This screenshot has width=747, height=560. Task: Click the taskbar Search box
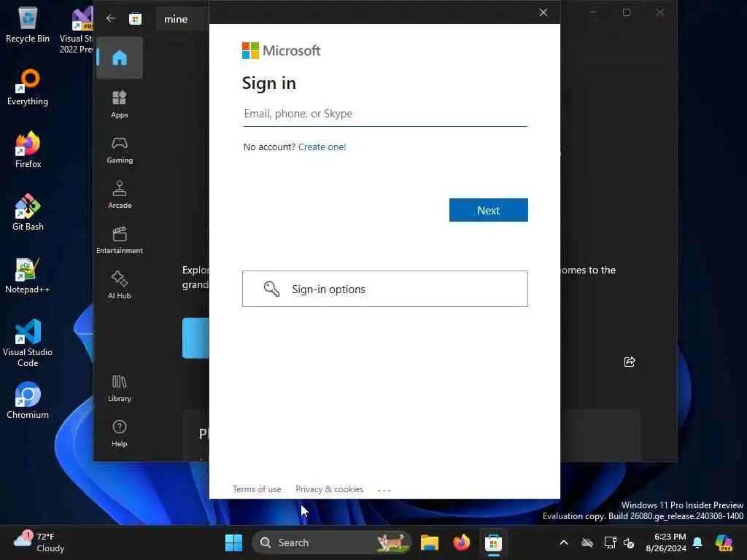pyautogui.click(x=331, y=542)
